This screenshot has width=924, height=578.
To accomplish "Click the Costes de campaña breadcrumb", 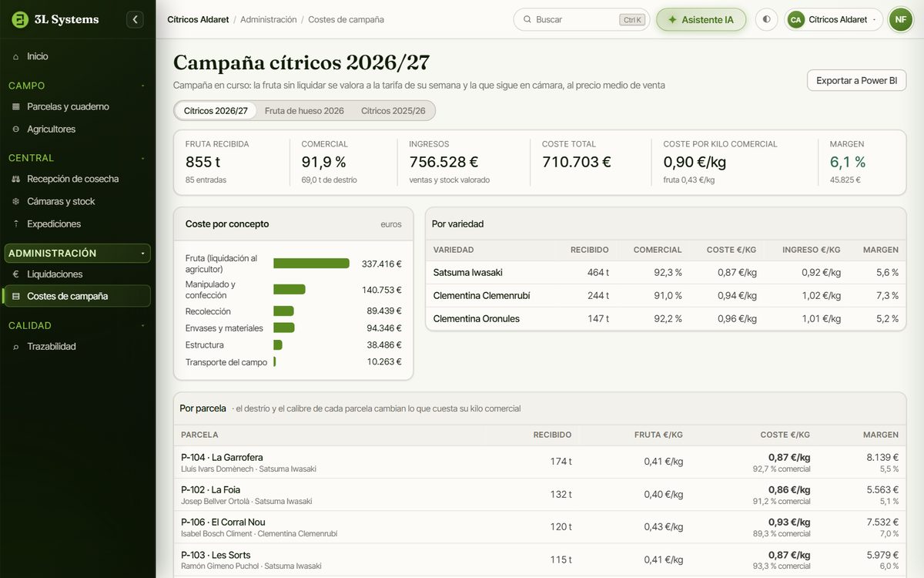I will [x=346, y=19].
